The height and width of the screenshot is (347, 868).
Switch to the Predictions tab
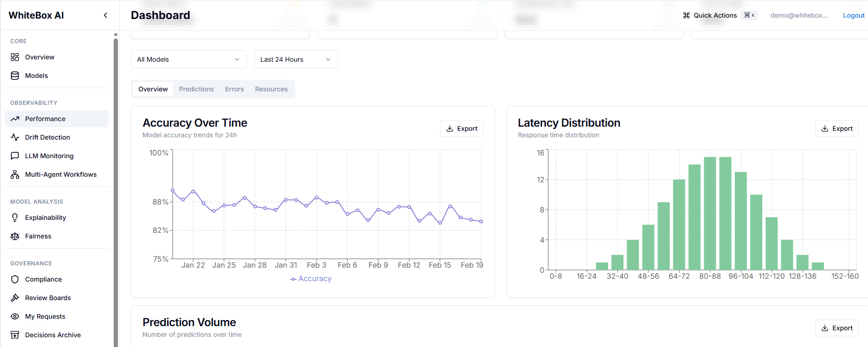tap(196, 89)
